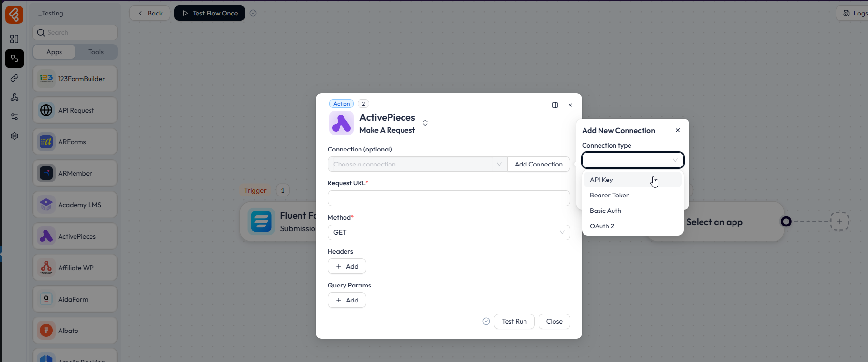
Task: Click the orange app logo in sidebar
Action: (x=14, y=14)
